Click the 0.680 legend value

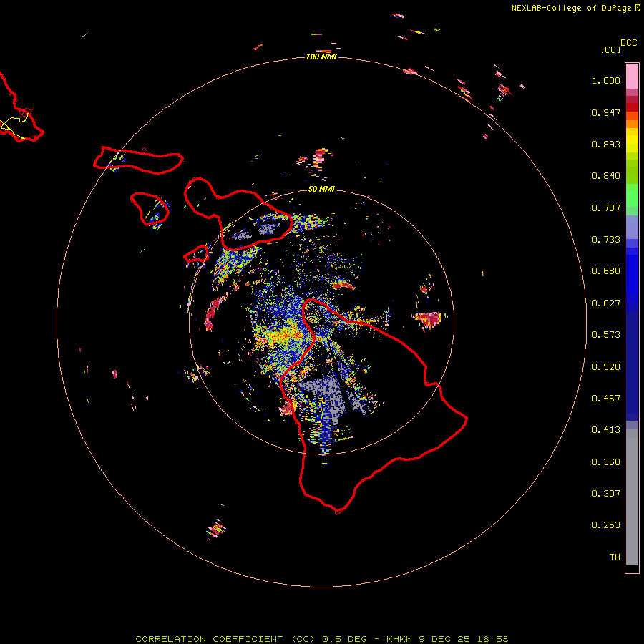click(x=606, y=271)
